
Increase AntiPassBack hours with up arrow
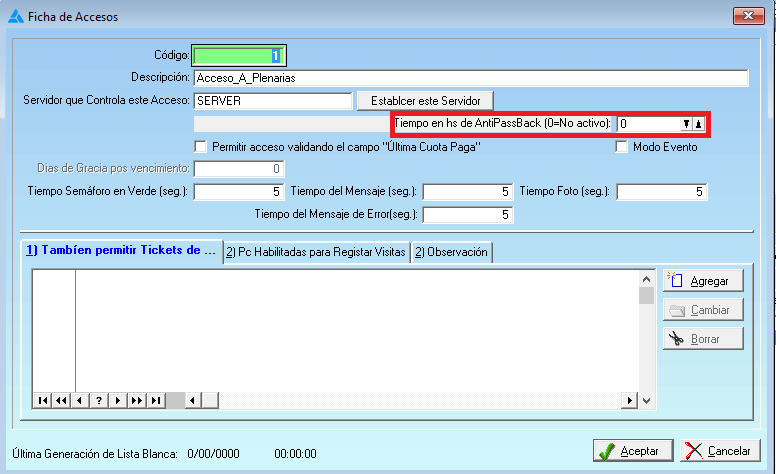[699, 124]
